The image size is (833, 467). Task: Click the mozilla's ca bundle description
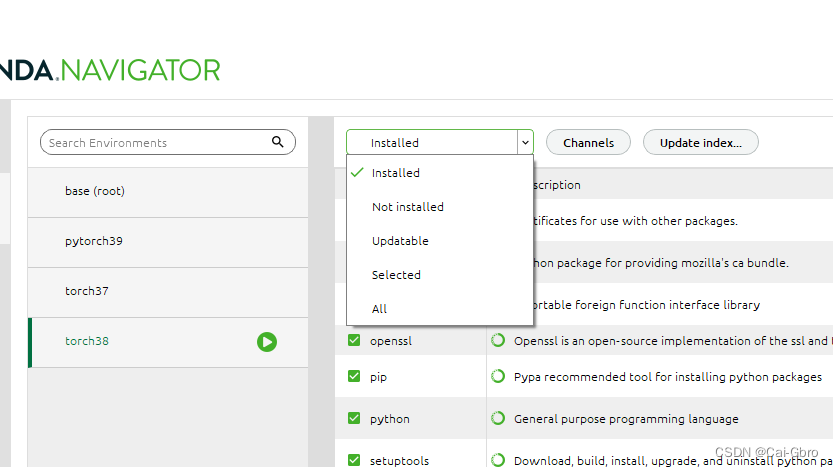click(x=661, y=263)
